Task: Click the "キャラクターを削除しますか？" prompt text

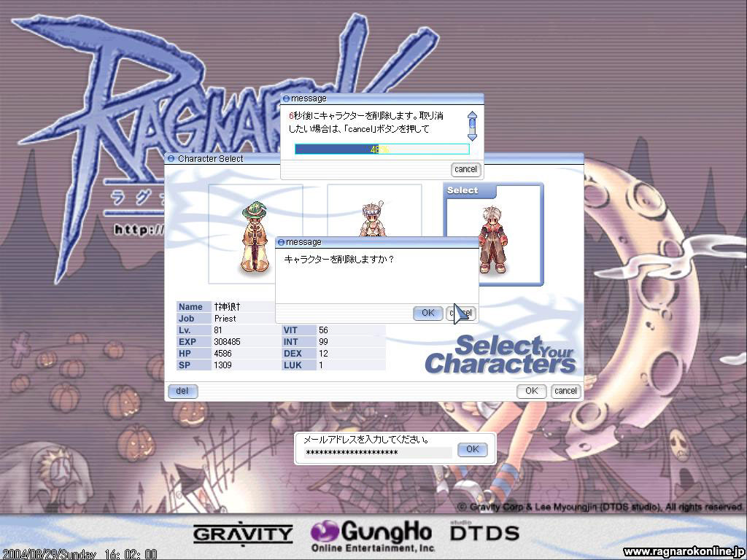Action: [339, 259]
